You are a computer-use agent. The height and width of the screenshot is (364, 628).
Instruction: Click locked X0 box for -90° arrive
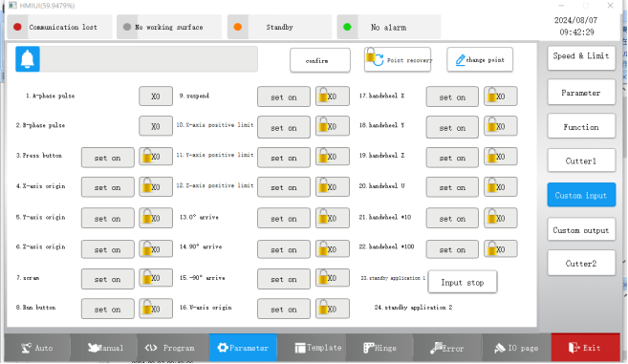pyautogui.click(x=333, y=278)
